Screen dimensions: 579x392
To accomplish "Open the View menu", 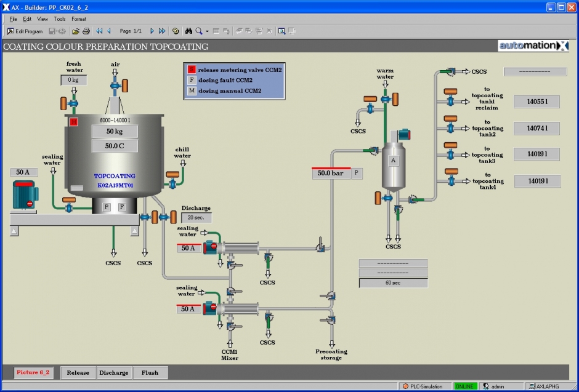I will [43, 19].
